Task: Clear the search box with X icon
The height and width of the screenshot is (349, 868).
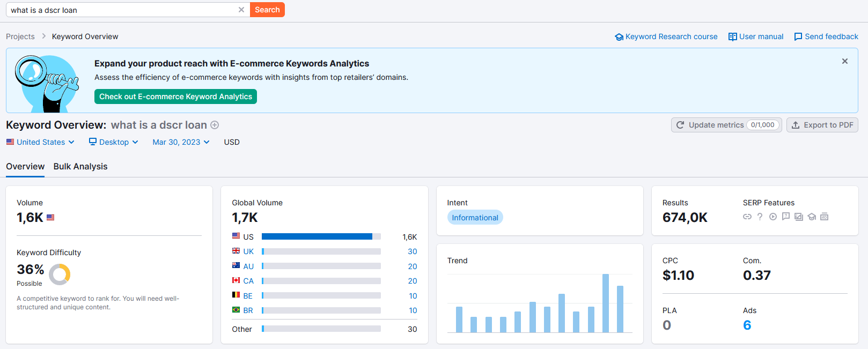Action: (241, 10)
